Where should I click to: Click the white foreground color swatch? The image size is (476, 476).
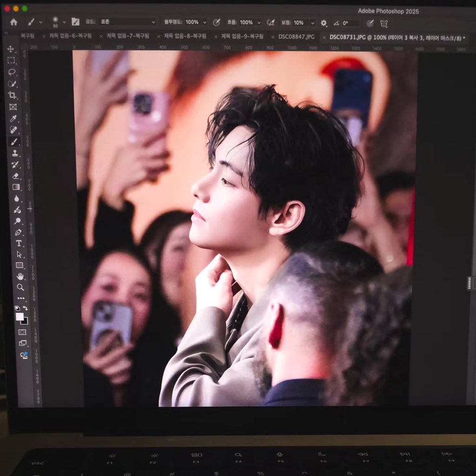pyautogui.click(x=19, y=317)
